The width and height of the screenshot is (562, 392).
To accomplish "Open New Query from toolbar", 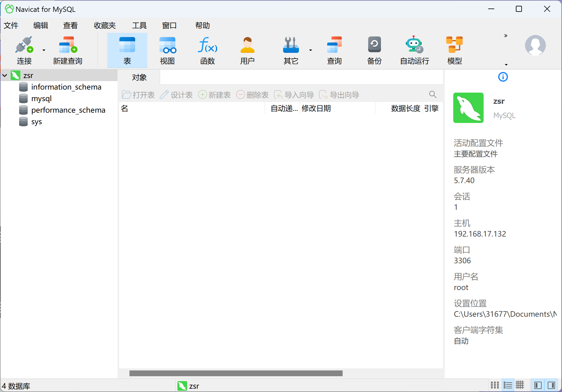I will point(68,50).
